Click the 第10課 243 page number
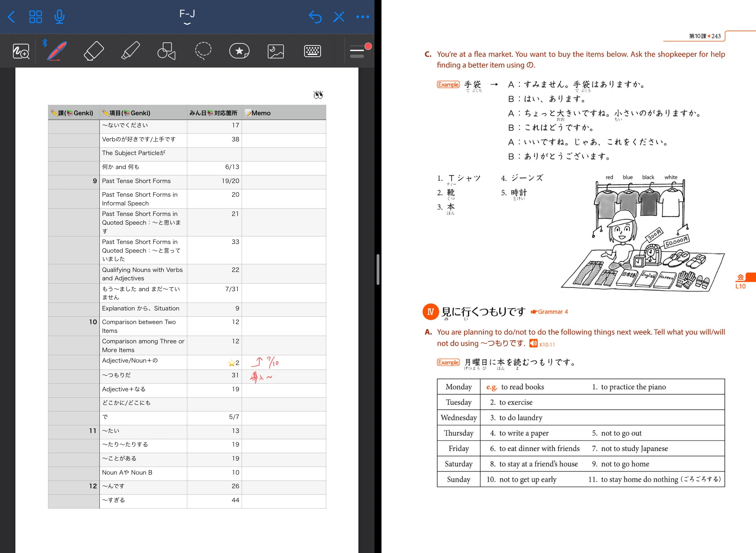Image resolution: width=756 pixels, height=553 pixels. click(705, 36)
